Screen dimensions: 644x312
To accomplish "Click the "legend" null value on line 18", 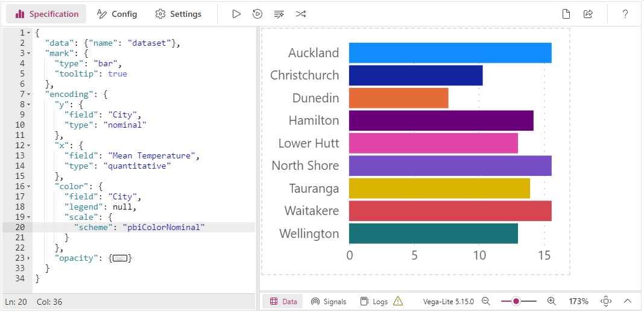I will pos(122,207).
